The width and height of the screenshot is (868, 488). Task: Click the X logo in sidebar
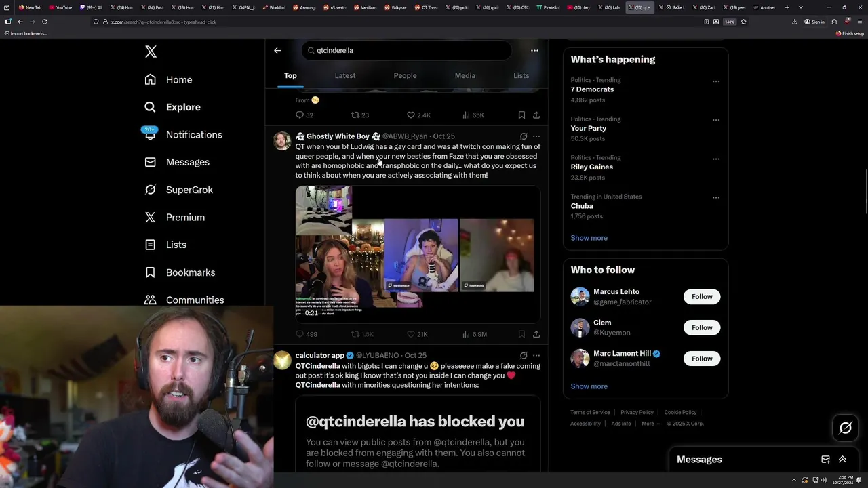pos(151,52)
